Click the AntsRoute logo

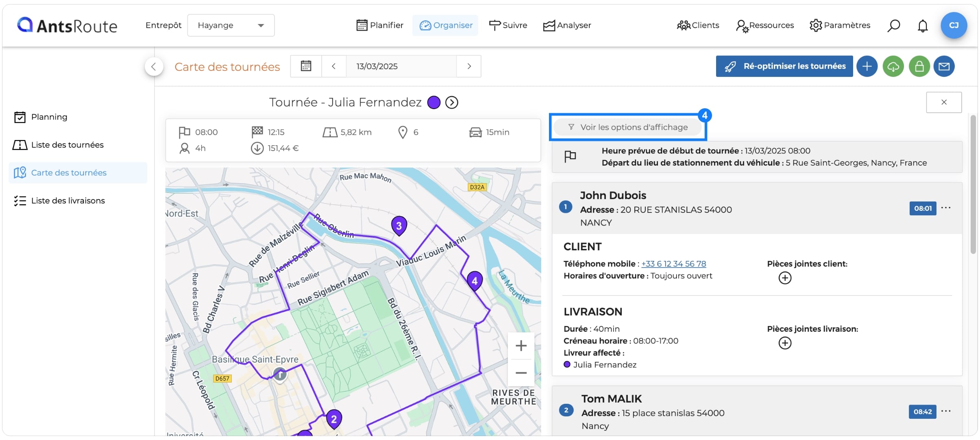tap(67, 25)
